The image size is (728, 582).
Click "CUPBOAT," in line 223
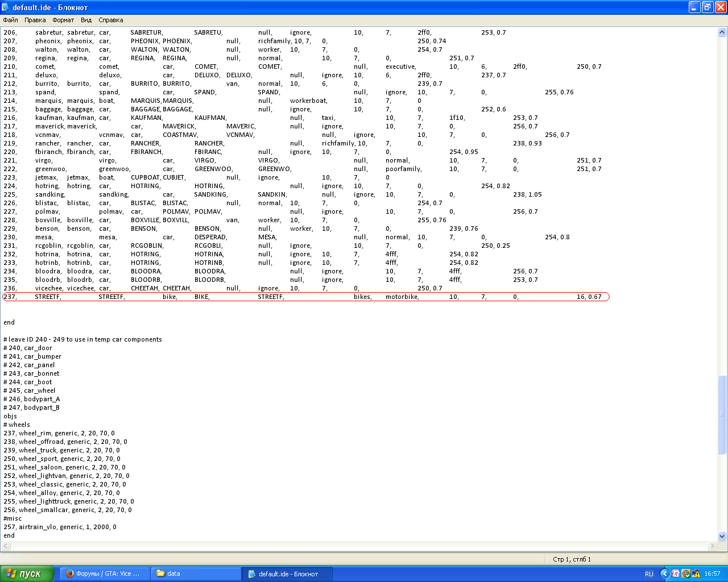point(146,177)
